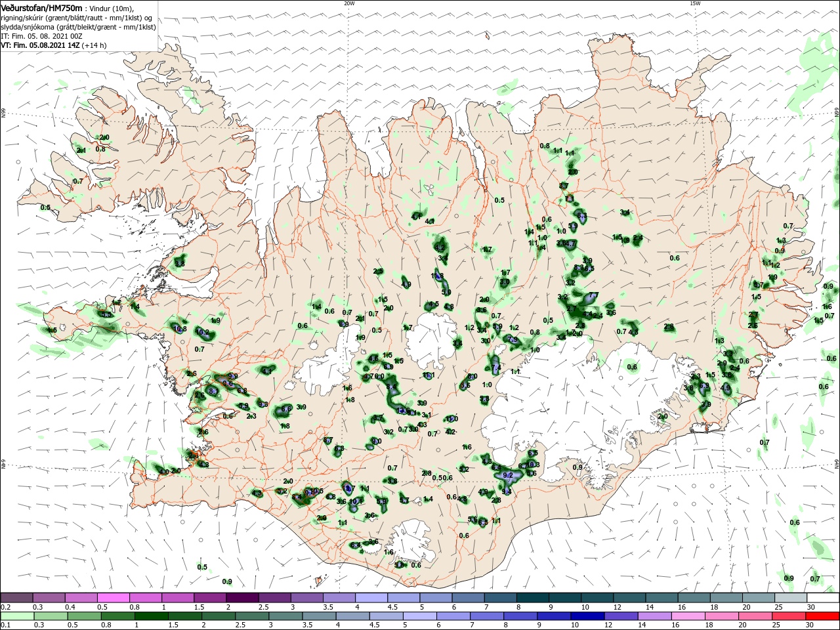Click the 9.2 precipitation value on the map
Viewport: 840px width, 630px height.
(x=507, y=475)
